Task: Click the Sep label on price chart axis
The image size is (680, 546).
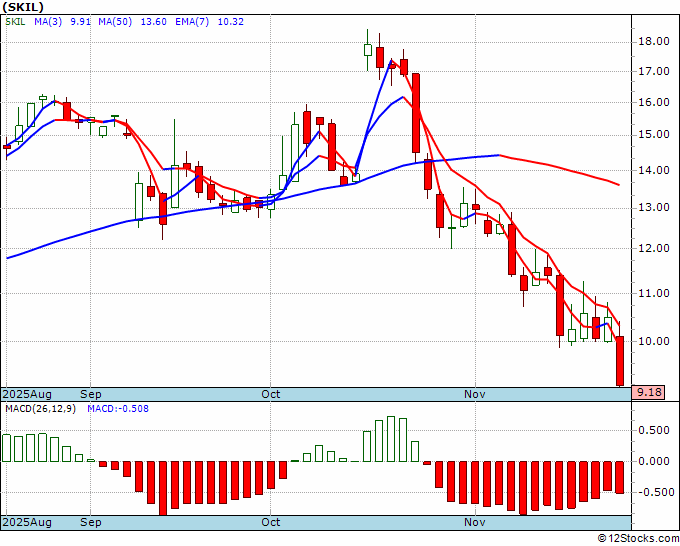Action: 91,394
